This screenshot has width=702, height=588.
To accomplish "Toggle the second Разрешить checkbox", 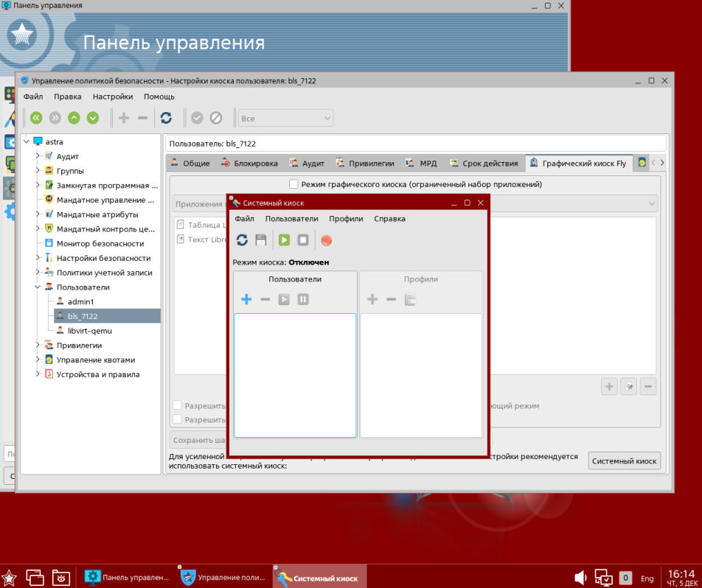I will point(177,419).
